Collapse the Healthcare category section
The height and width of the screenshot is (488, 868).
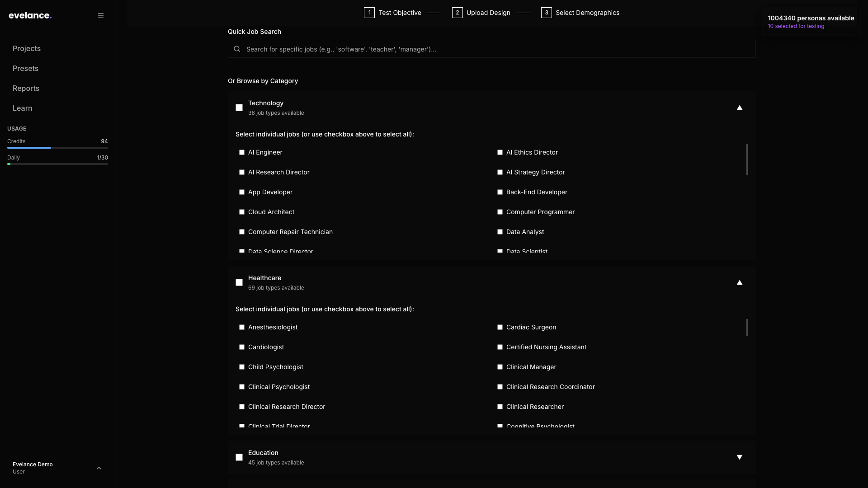point(740,282)
